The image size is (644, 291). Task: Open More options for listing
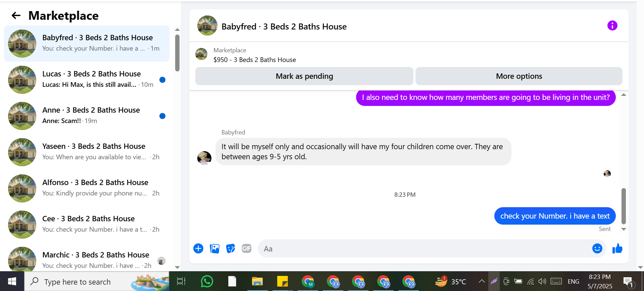519,76
